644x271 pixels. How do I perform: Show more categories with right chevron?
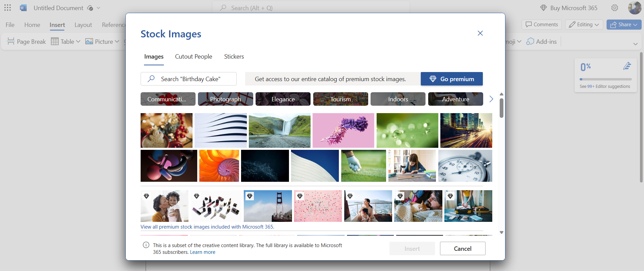pyautogui.click(x=491, y=99)
